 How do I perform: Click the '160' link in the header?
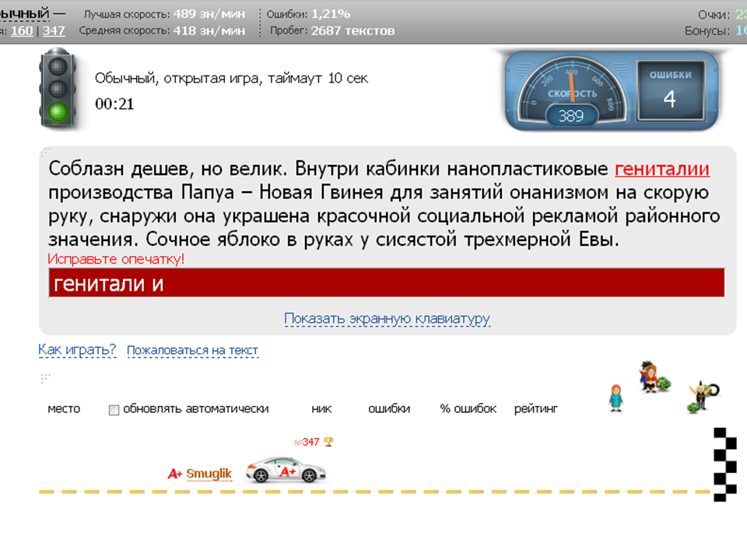[22, 31]
